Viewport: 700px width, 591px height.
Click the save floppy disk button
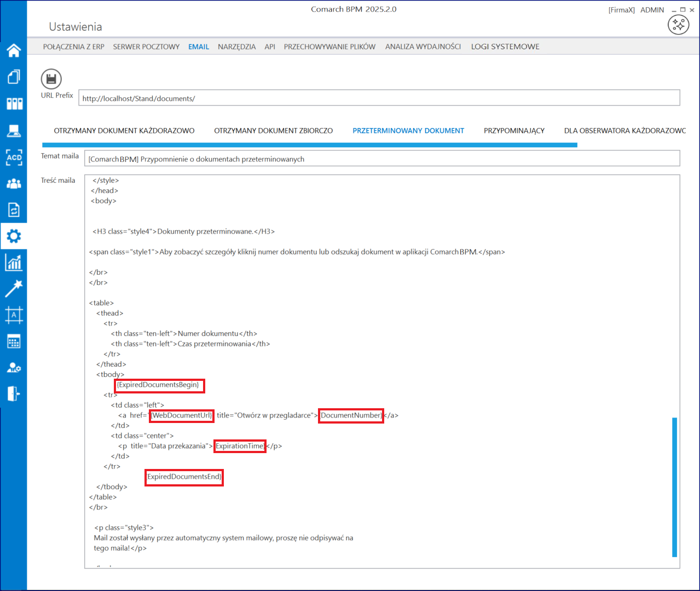pyautogui.click(x=51, y=79)
